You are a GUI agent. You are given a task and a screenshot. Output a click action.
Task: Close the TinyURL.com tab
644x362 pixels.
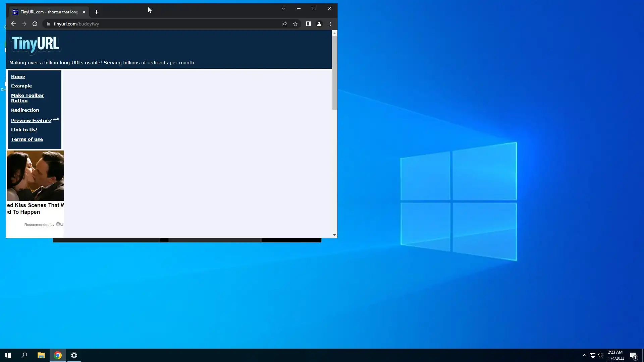(84, 12)
